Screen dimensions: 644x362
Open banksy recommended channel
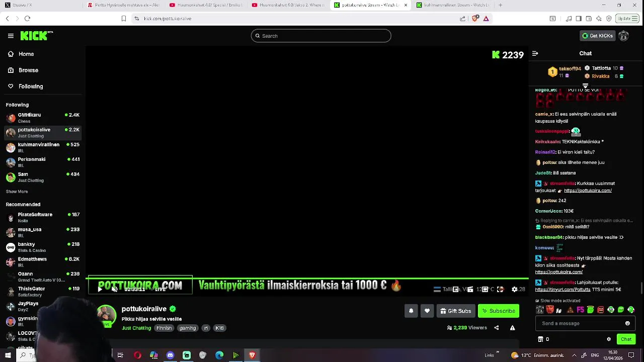point(43,247)
